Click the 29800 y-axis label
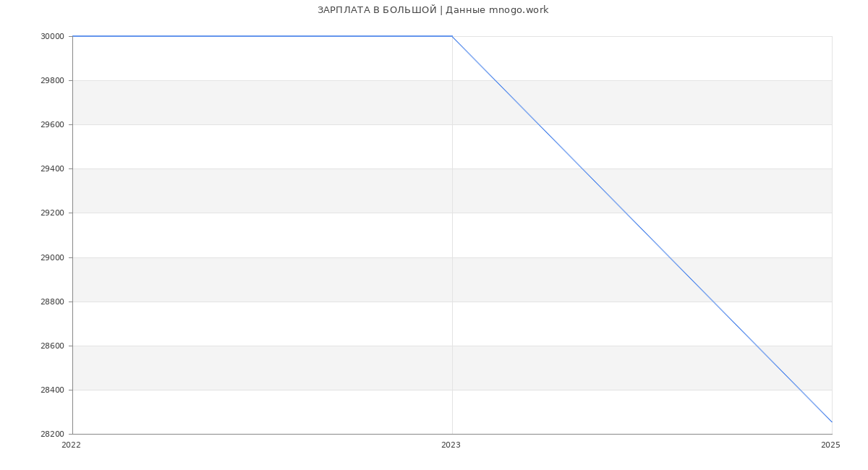Image resolution: width=868 pixels, height=470 pixels. 52,81
